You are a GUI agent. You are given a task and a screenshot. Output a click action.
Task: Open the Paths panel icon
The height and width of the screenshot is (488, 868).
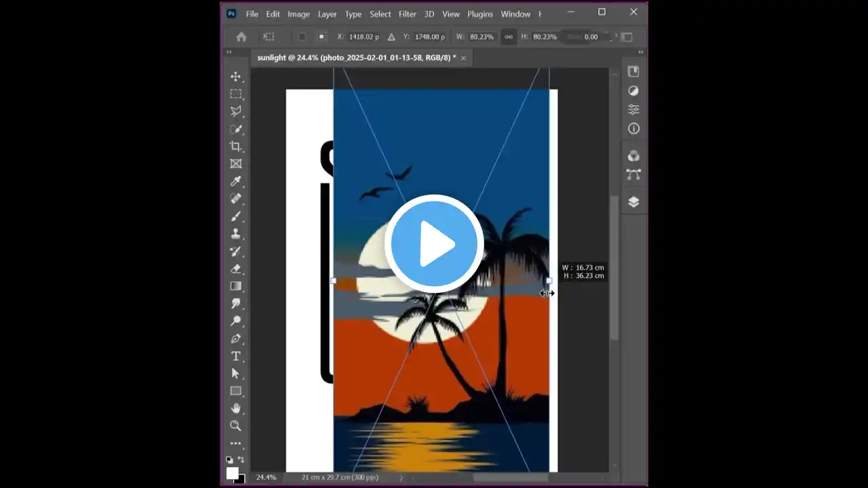(x=633, y=174)
